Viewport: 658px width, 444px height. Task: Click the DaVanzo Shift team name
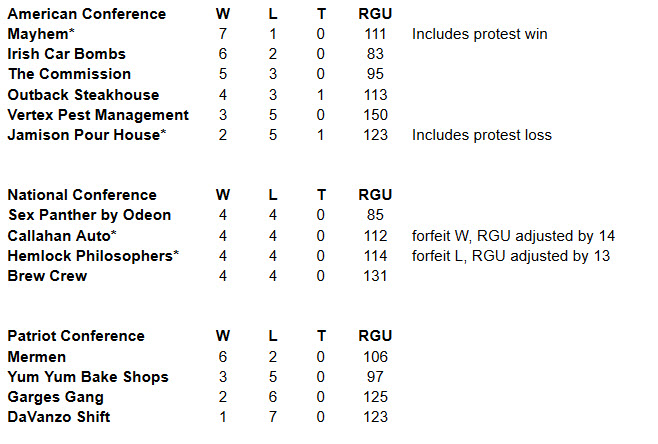coord(60,417)
